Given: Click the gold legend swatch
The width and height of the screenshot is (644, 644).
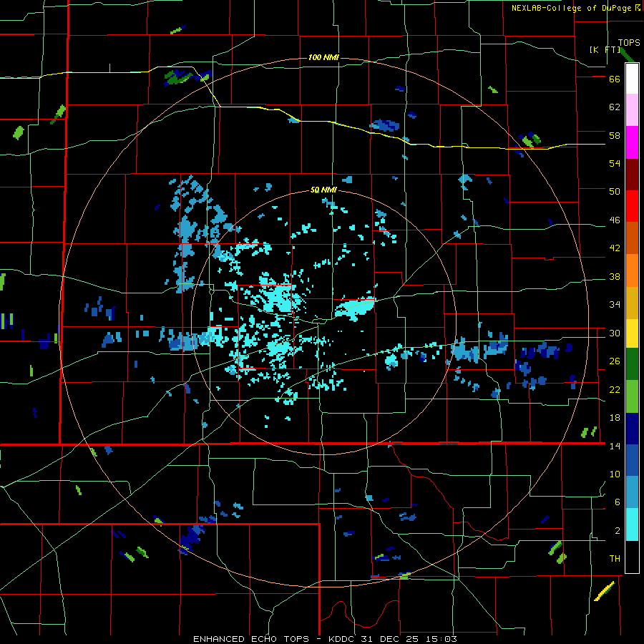Looking at the screenshot, I should [x=632, y=303].
